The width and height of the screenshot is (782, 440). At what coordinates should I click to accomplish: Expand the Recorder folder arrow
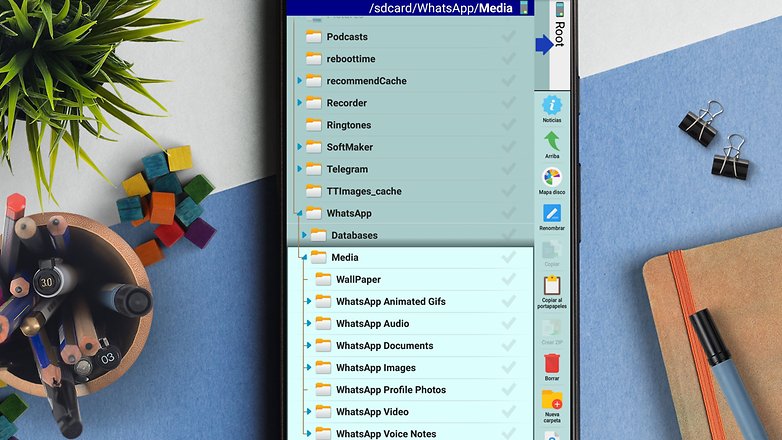coord(300,102)
